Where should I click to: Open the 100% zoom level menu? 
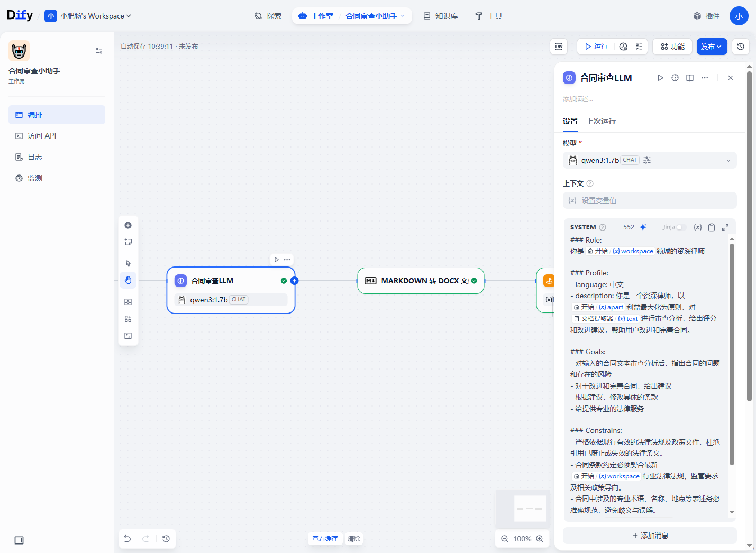(522, 539)
